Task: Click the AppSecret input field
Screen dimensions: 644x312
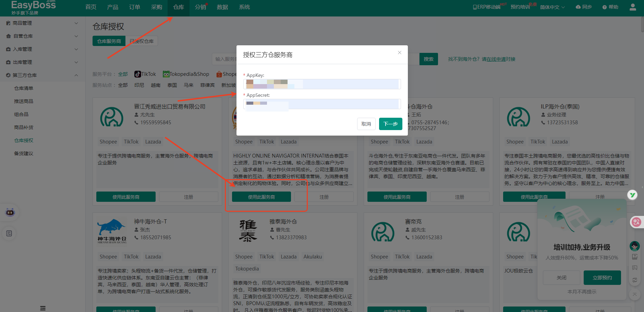Action: point(322,104)
